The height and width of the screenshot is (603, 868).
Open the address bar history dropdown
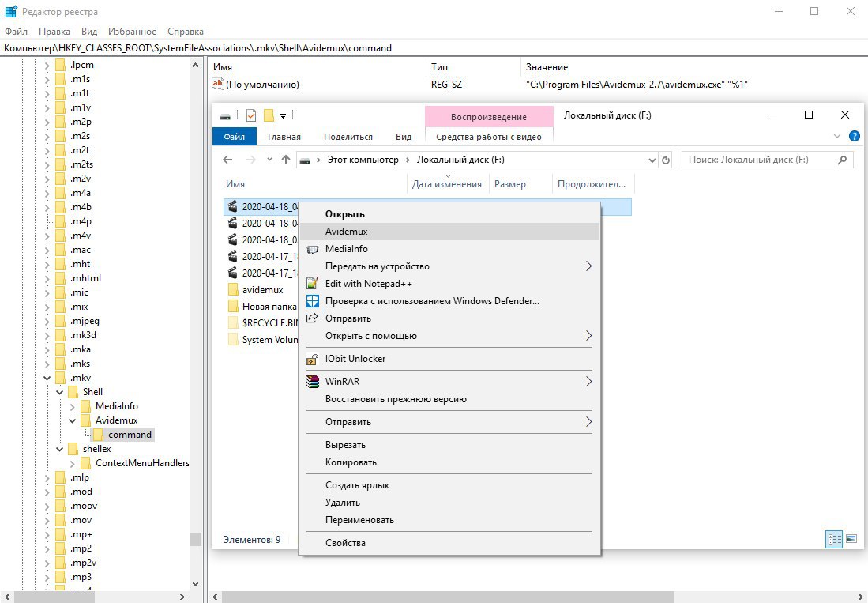[x=652, y=160]
